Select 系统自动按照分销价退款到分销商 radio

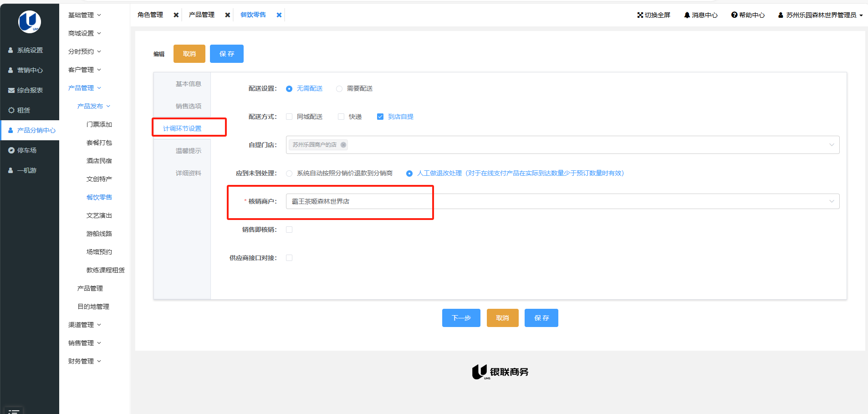coord(289,174)
